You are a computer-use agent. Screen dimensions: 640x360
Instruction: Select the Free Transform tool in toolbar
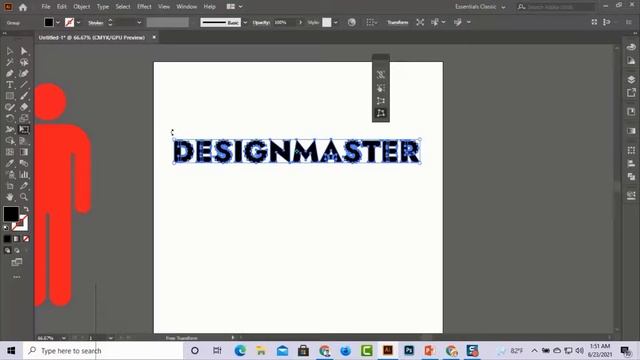tap(24, 129)
